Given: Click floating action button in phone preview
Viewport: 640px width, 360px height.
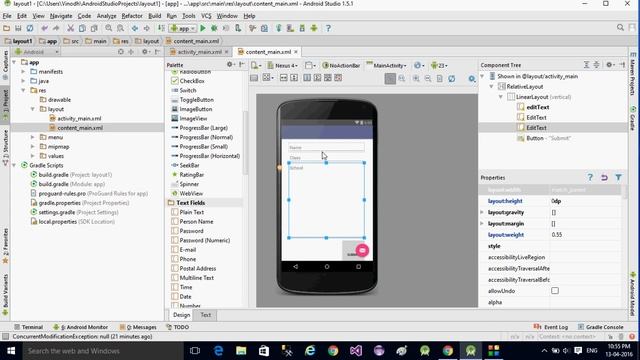Looking at the screenshot, I should [x=362, y=250].
